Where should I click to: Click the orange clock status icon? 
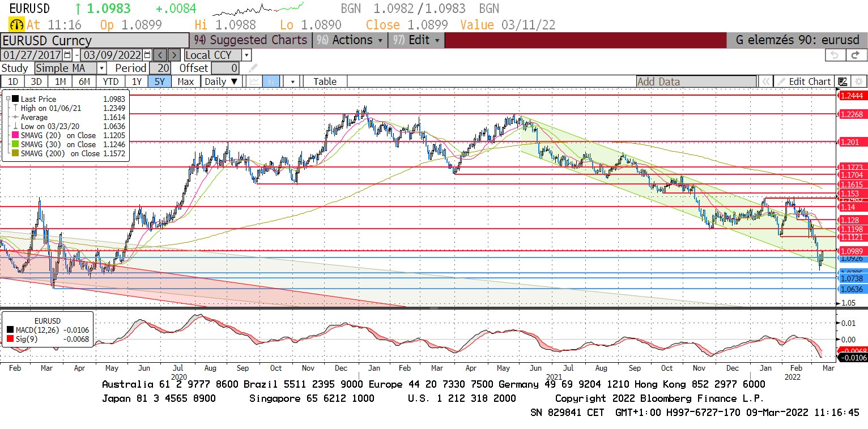16,25
